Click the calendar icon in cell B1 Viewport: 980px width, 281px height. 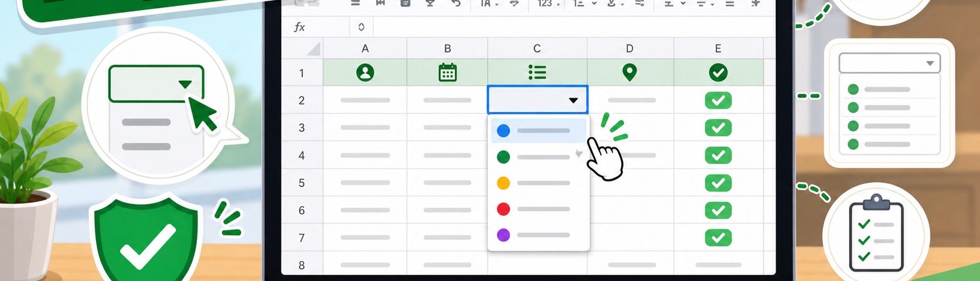tap(447, 72)
